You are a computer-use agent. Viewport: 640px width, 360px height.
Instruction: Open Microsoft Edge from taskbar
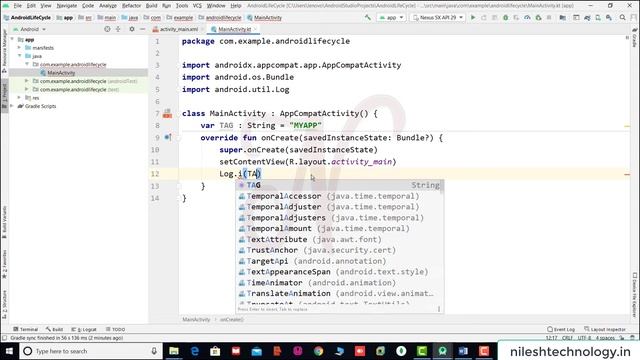tap(195, 351)
